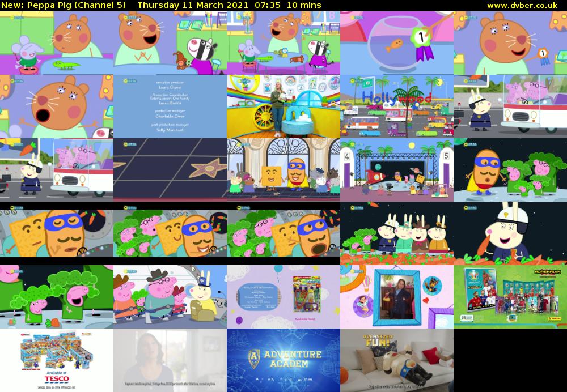Toggle the rosette ribbon on the fishbowl frame
Viewport: 567px width, 392px height.
(424, 54)
